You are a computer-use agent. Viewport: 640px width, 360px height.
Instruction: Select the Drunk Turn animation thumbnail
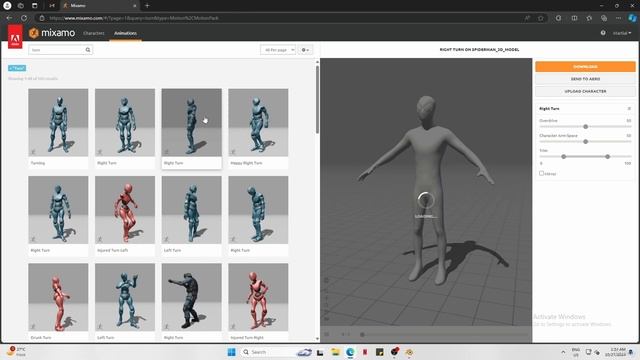point(58,297)
